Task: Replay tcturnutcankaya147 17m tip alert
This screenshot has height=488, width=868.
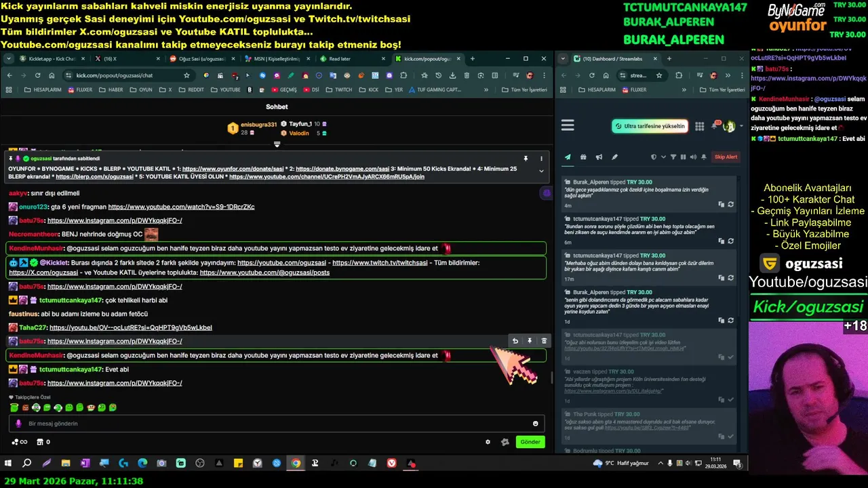Action: click(x=730, y=277)
